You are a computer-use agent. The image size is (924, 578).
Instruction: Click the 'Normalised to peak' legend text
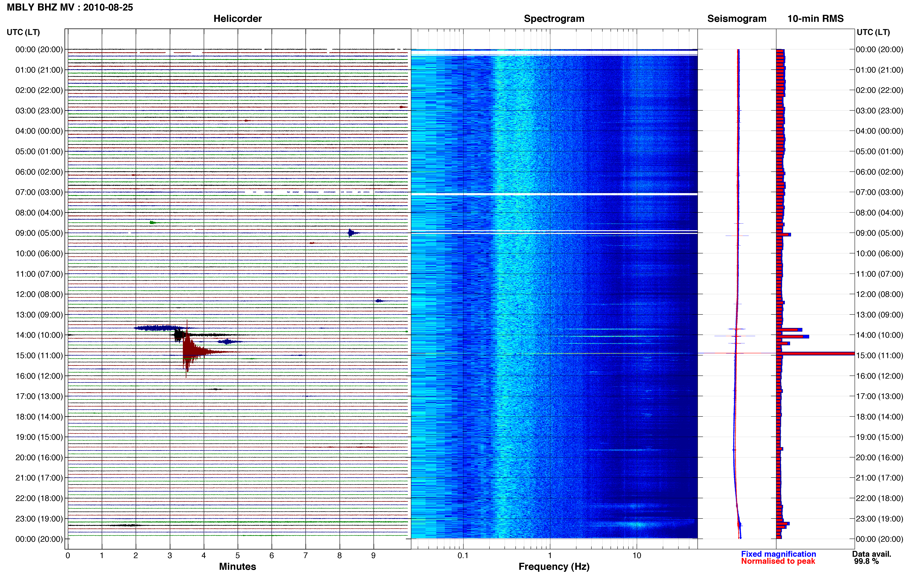pyautogui.click(x=778, y=561)
